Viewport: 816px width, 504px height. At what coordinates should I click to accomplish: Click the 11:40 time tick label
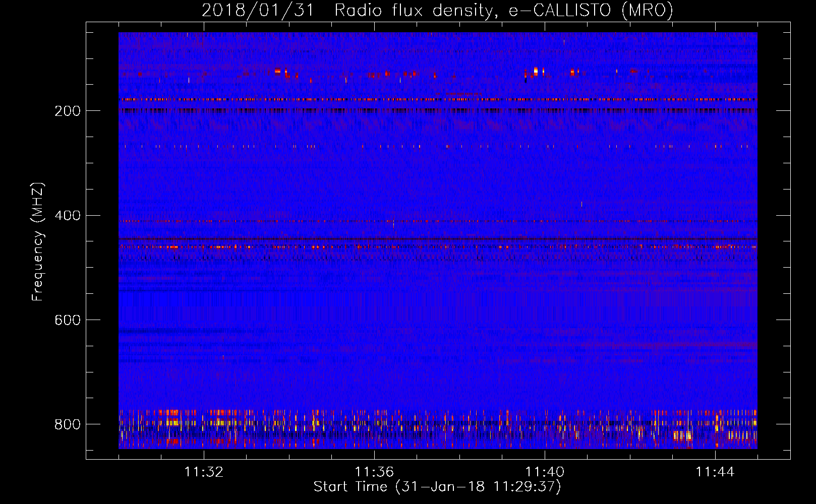(x=545, y=472)
